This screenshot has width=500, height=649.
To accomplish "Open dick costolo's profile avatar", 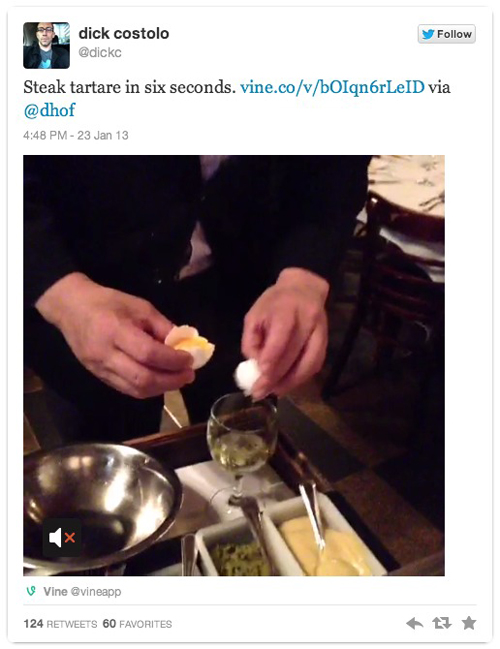I will [x=46, y=45].
